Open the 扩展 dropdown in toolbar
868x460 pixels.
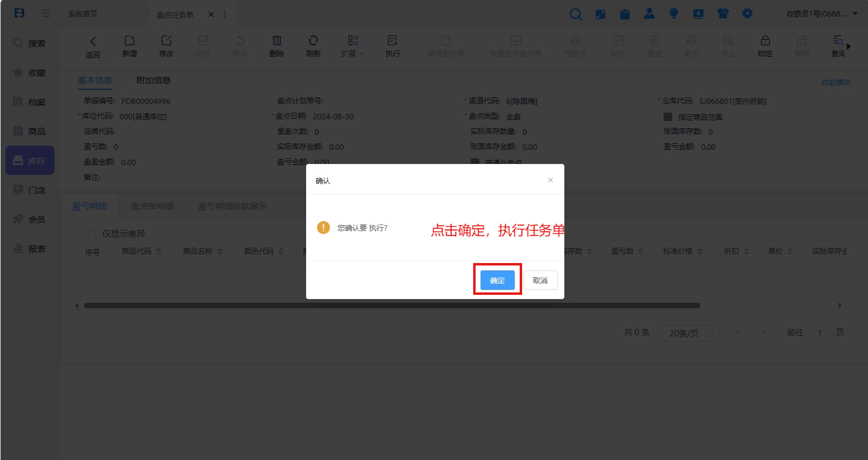353,46
